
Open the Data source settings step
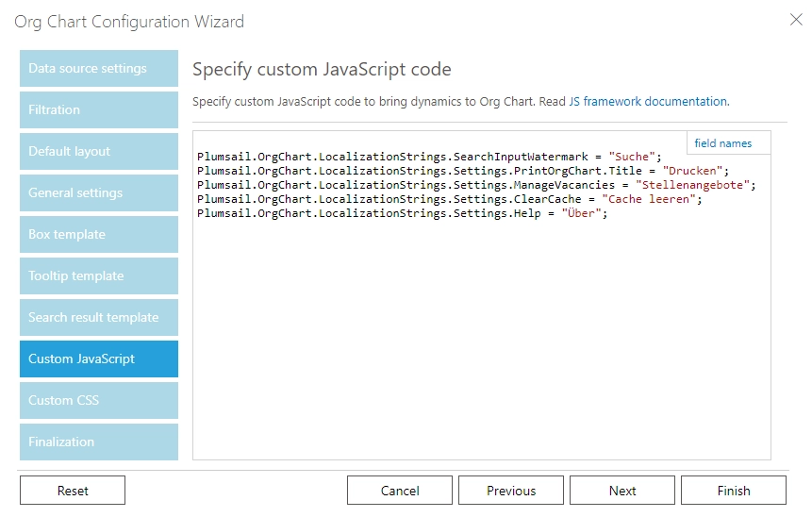pos(99,68)
